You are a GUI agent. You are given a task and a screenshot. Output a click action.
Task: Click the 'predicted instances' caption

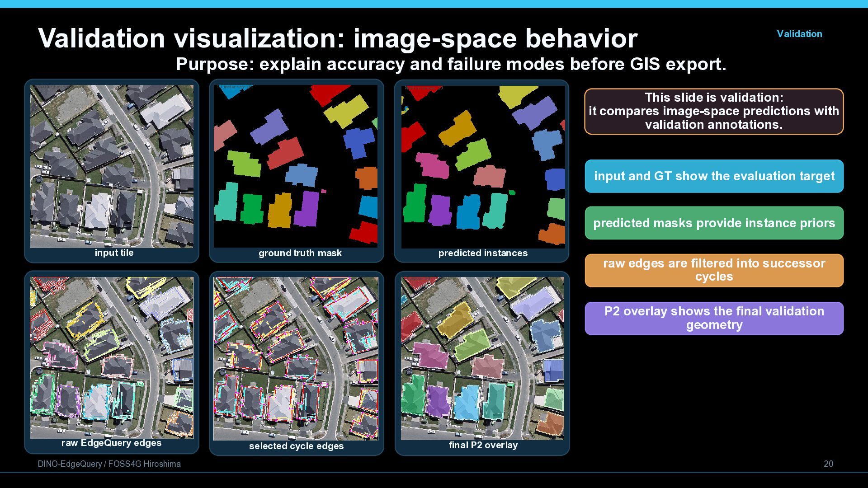click(483, 253)
